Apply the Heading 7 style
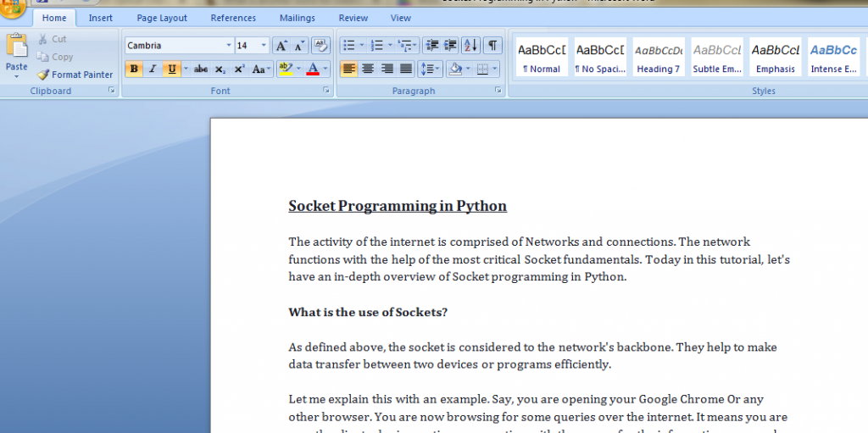Image resolution: width=868 pixels, height=433 pixels. pyautogui.click(x=659, y=58)
